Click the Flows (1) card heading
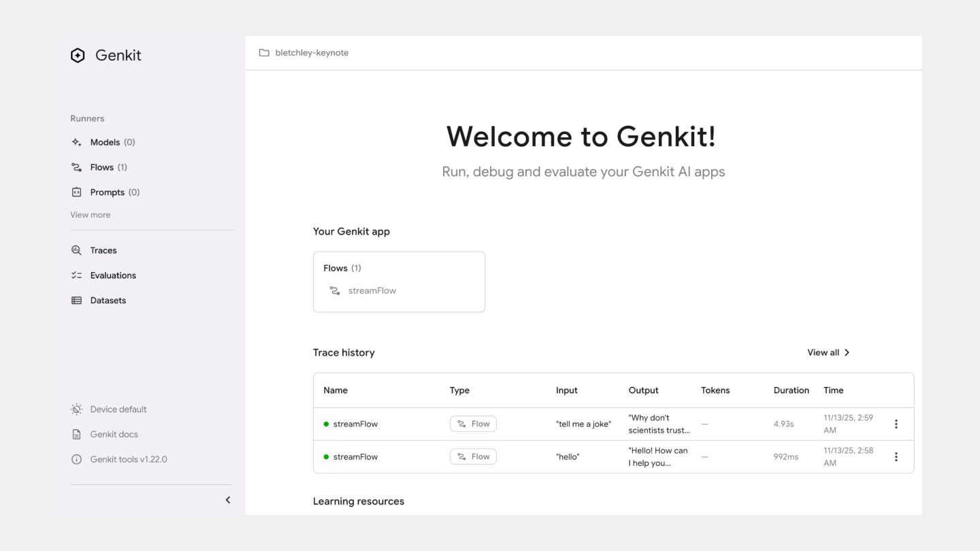This screenshot has height=551, width=980. (x=342, y=268)
